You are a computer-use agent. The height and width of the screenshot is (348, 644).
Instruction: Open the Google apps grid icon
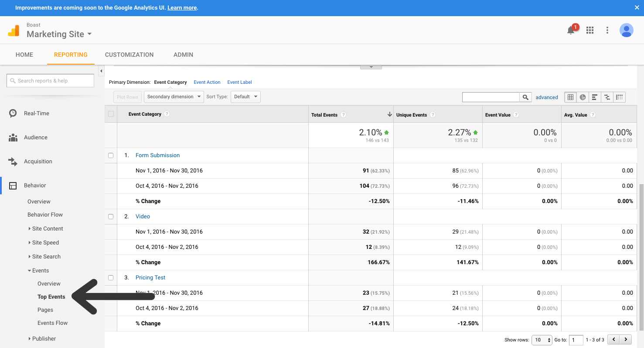(x=590, y=30)
